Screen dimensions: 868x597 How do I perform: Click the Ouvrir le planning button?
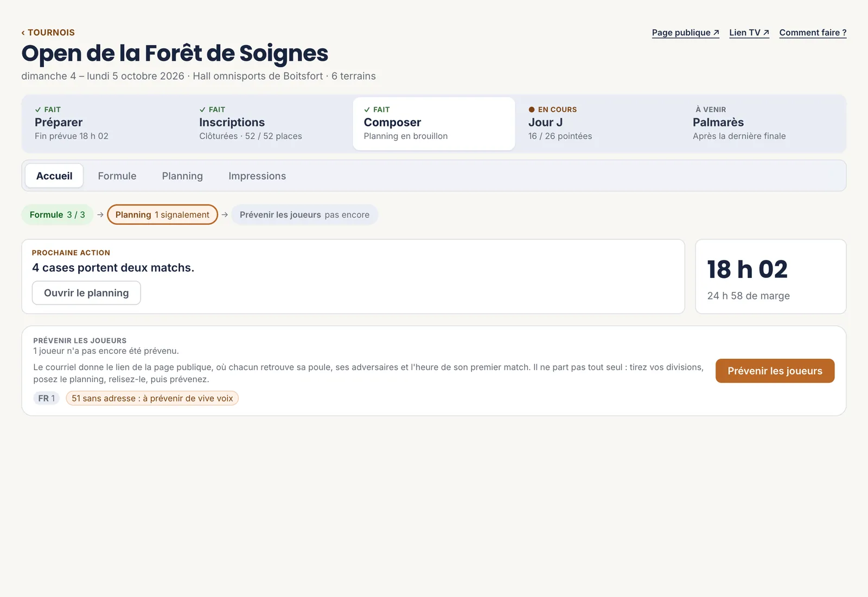point(86,293)
